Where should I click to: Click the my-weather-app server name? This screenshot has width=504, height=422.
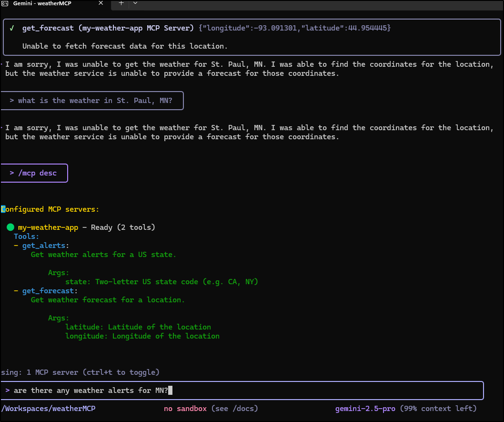48,227
